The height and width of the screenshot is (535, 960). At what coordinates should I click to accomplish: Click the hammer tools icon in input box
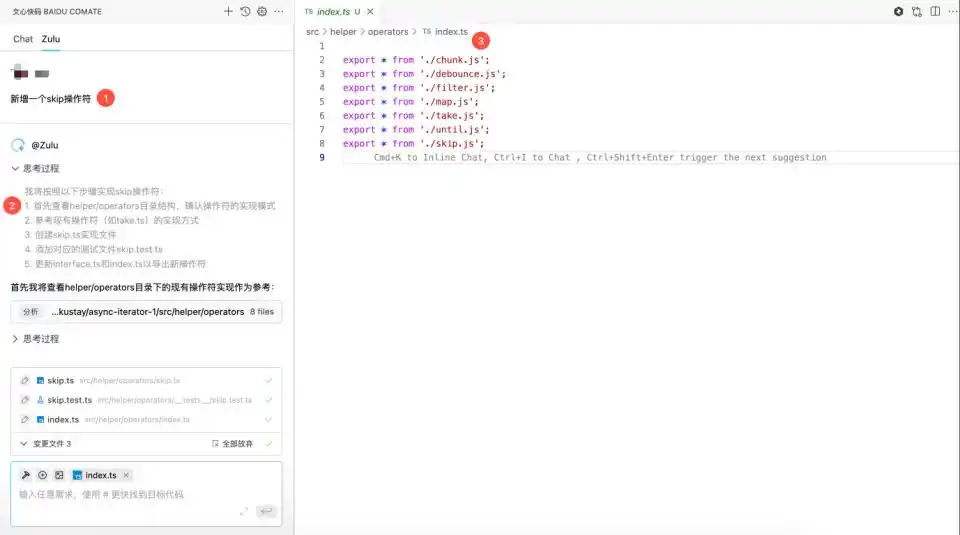click(26, 475)
